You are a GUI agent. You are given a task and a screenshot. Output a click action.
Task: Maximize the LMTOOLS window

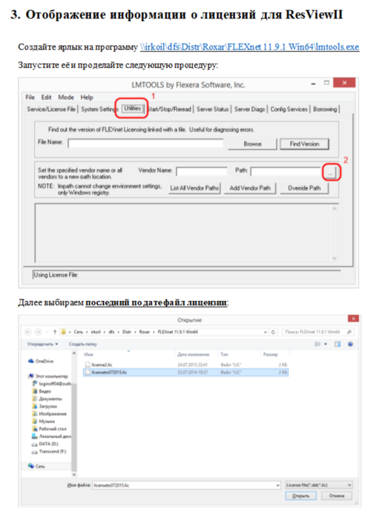click(x=326, y=83)
